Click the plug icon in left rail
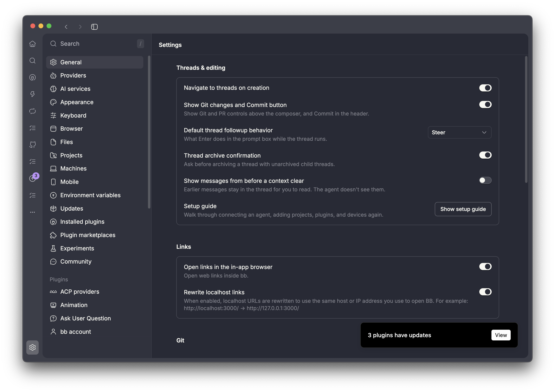Screen dimensions: 555x392 pos(32,77)
